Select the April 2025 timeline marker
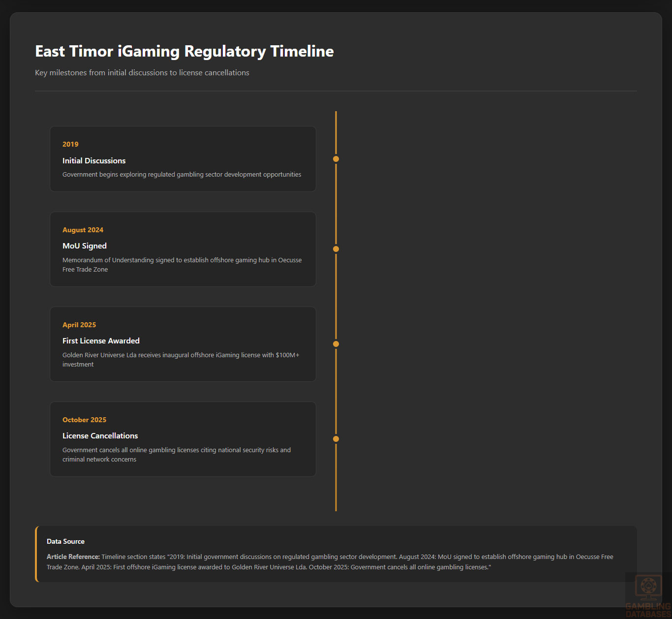Image resolution: width=672 pixels, height=619 pixels. [x=336, y=344]
